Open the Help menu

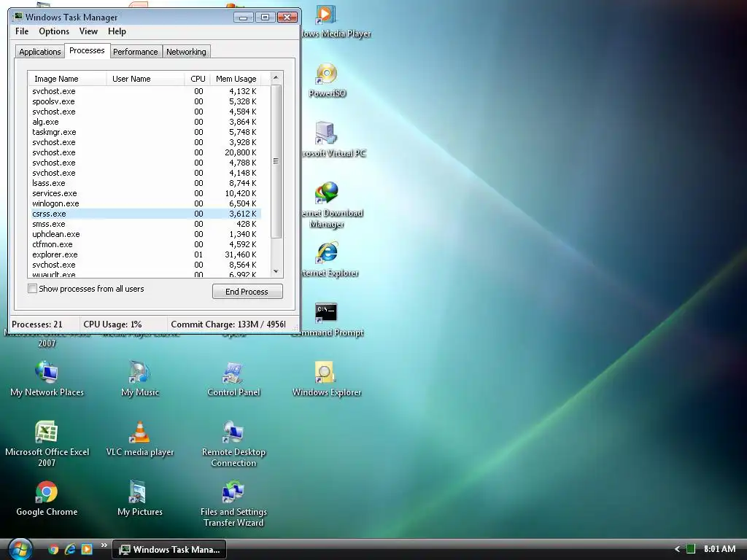pyautogui.click(x=117, y=31)
